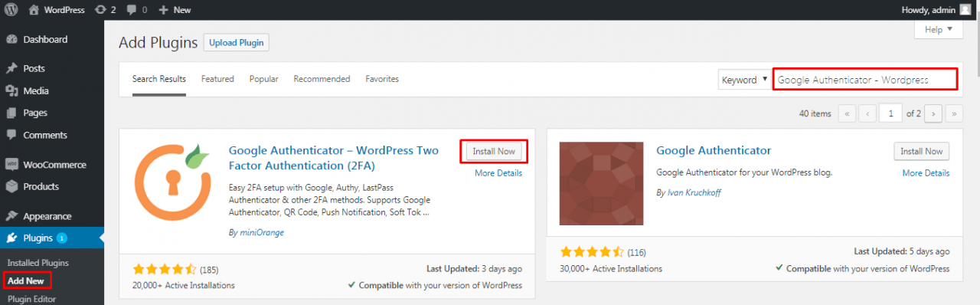This screenshot has height=305, width=980.
Task: Open the Keyword search type dropdown
Action: (744, 80)
